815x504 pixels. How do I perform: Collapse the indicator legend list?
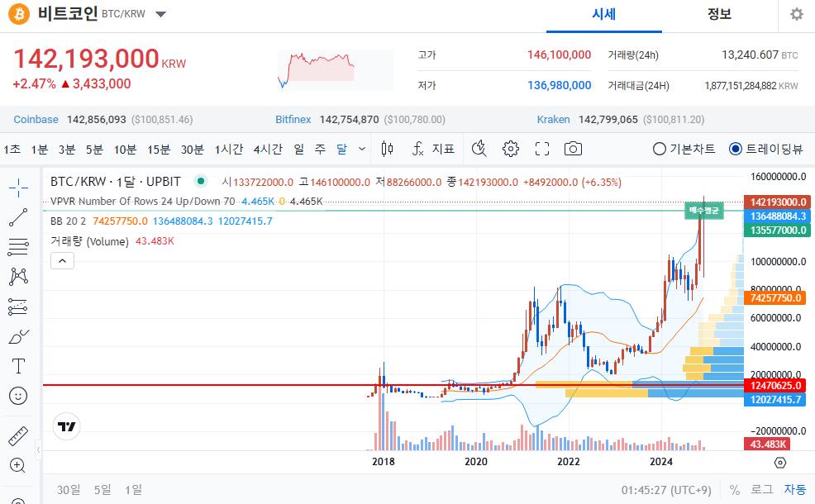coord(62,261)
